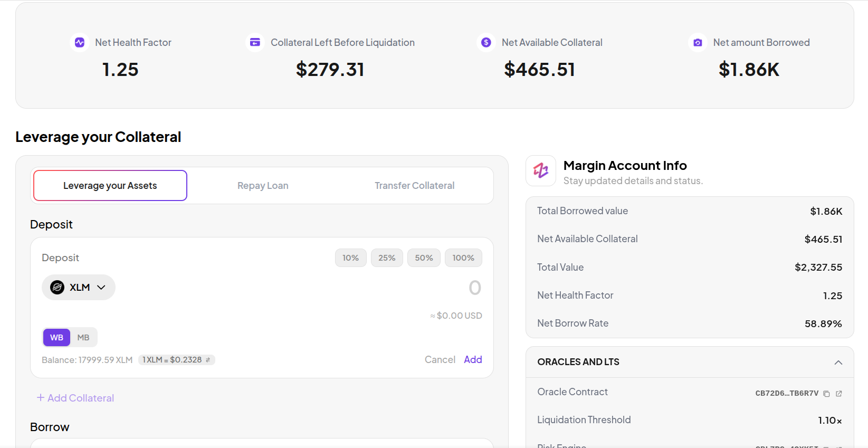Click the Net Available Collateral dollar icon
This screenshot has height=448, width=868.
pos(486,42)
